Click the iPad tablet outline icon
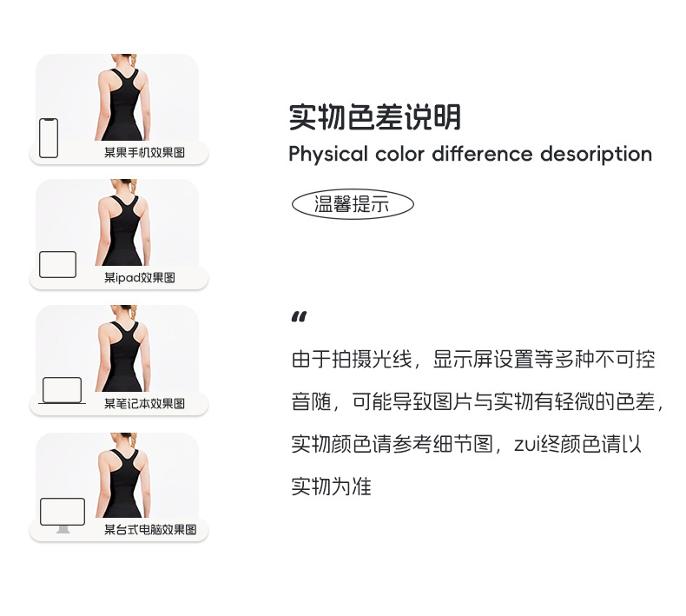Screen dimensions: 686x616 [58, 264]
